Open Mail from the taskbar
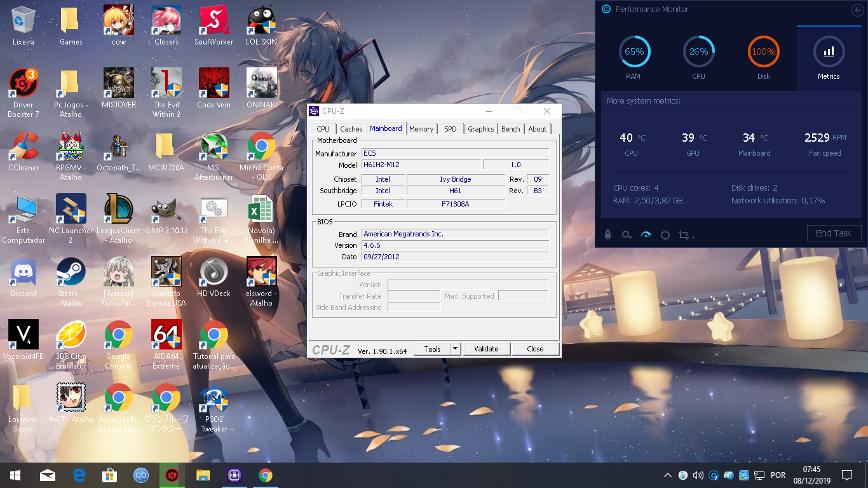 tap(48, 475)
